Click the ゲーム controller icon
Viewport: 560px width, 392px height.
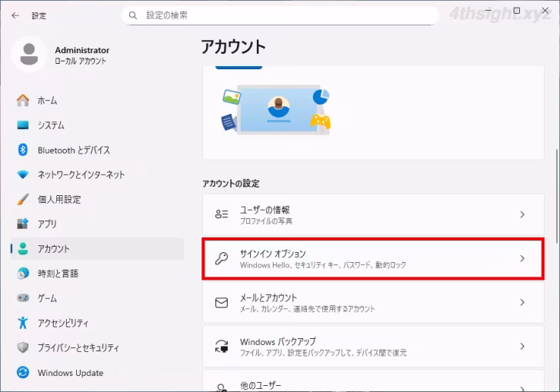[23, 297]
